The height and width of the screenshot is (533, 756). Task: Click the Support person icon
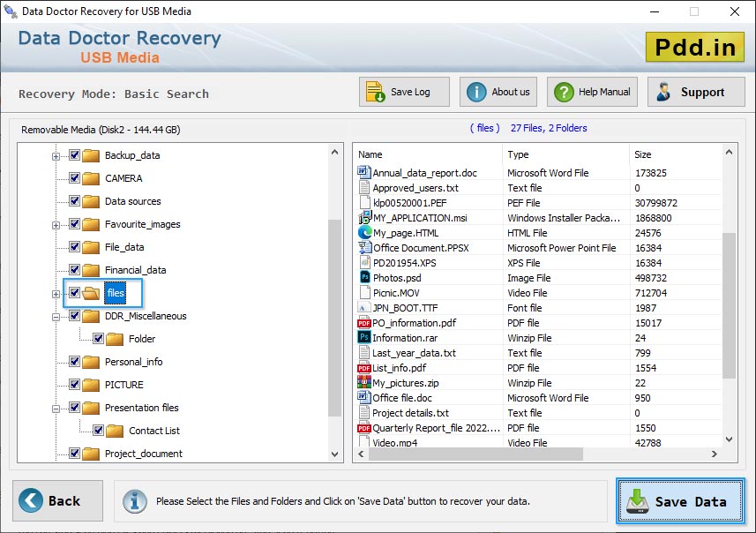coord(663,92)
